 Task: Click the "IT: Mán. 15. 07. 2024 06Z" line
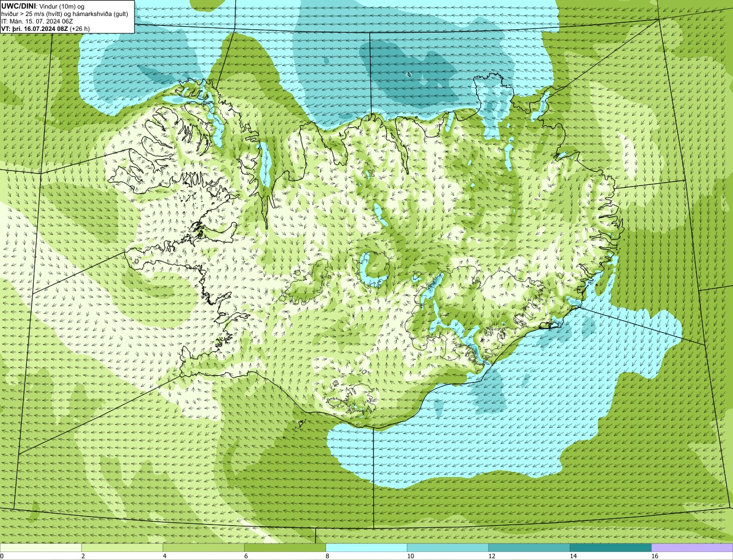[x=38, y=21]
